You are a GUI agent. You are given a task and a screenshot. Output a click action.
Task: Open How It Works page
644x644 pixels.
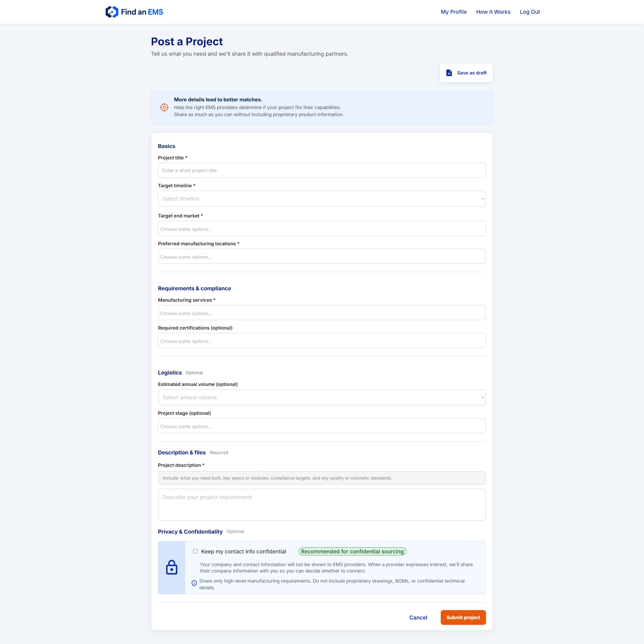tap(493, 12)
